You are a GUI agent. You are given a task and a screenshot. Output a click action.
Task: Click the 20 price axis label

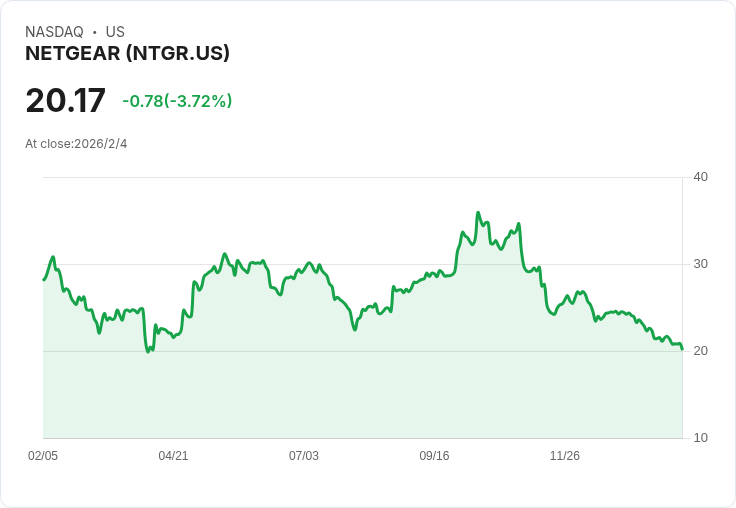click(x=700, y=351)
